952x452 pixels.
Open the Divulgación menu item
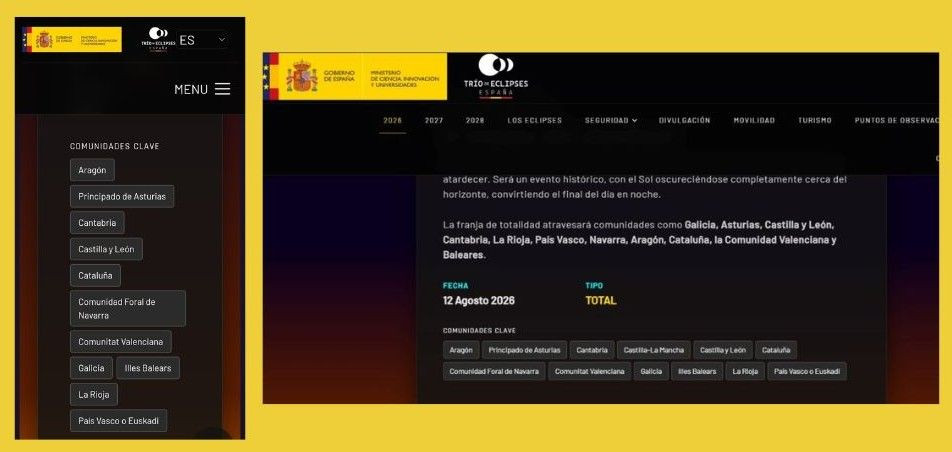pyautogui.click(x=684, y=121)
